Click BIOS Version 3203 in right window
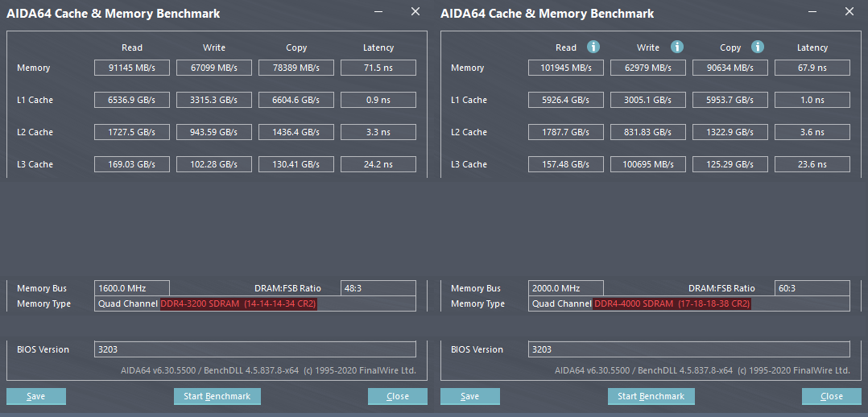This screenshot has width=868, height=417. (688, 349)
